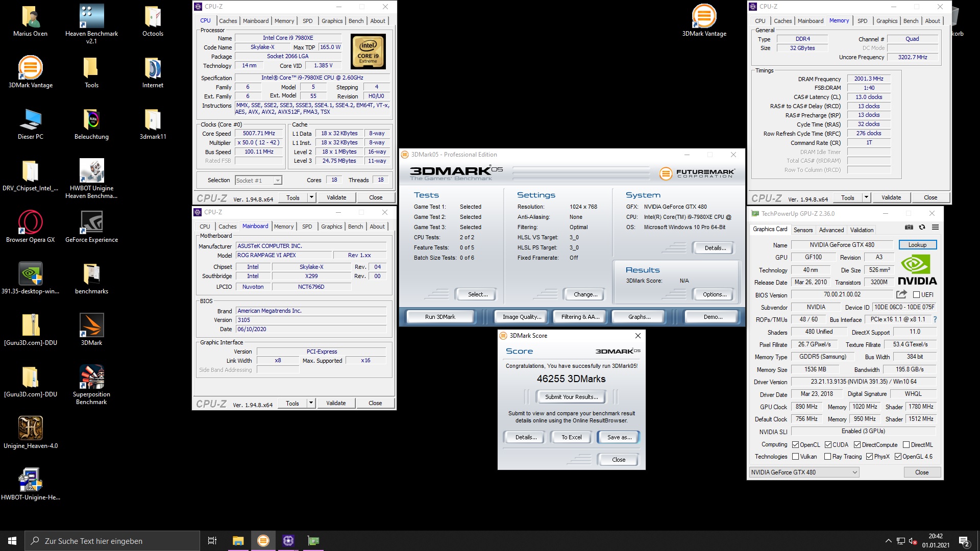Toggle the UEFI checkbox in GPU-Z

[916, 295]
